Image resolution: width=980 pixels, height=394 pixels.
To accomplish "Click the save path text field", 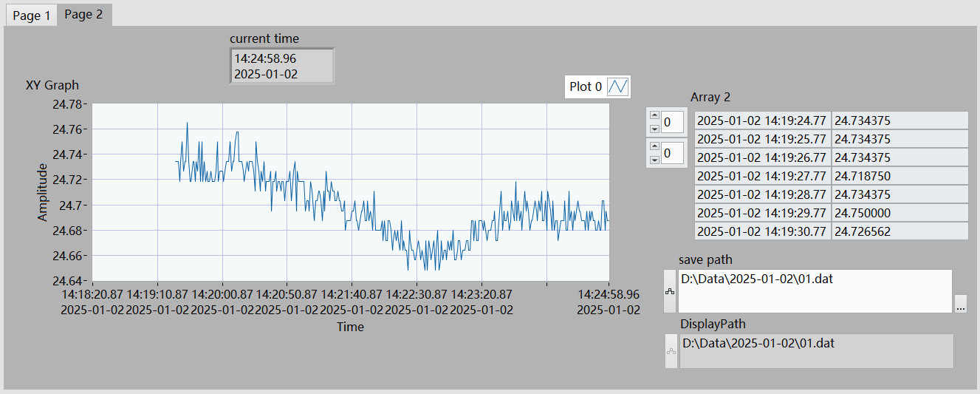I will point(814,291).
